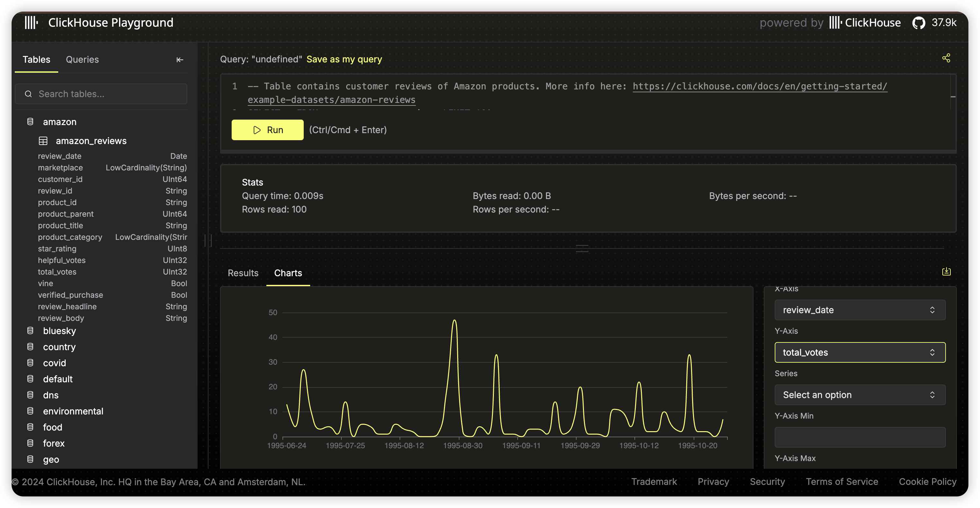The height and width of the screenshot is (508, 980).
Task: Click the 37.9k GitHub stars count
Action: (944, 23)
